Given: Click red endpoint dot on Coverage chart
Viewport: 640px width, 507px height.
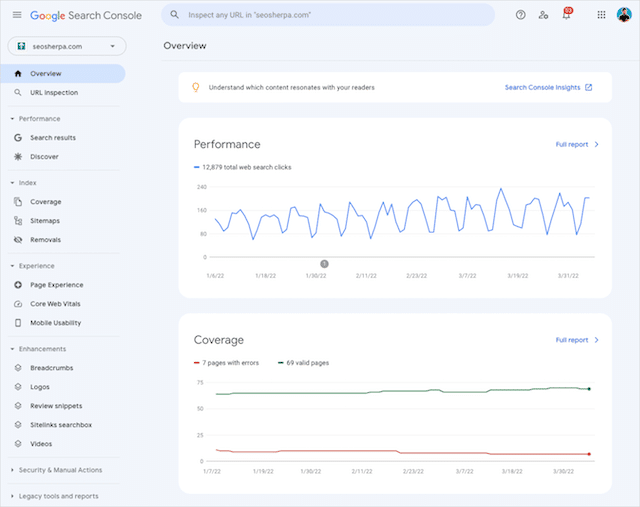Looking at the screenshot, I should pos(589,454).
